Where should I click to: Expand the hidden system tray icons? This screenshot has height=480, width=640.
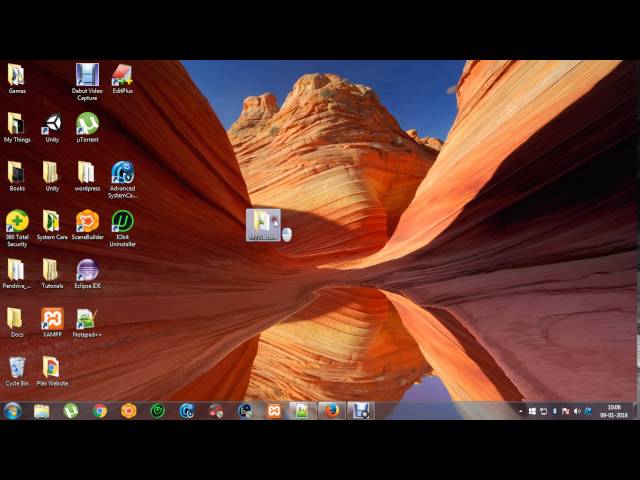522,411
